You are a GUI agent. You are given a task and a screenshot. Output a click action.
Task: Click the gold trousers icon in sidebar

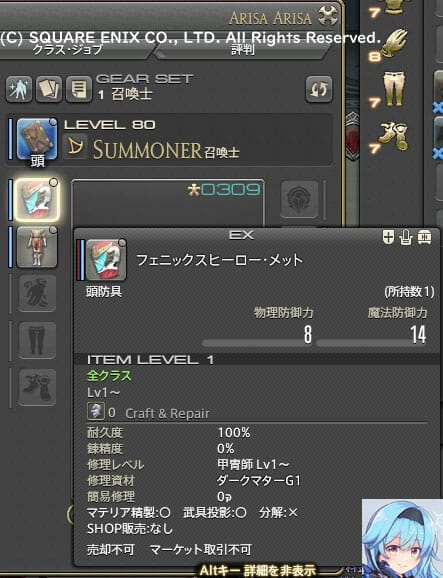pyautogui.click(x=394, y=88)
